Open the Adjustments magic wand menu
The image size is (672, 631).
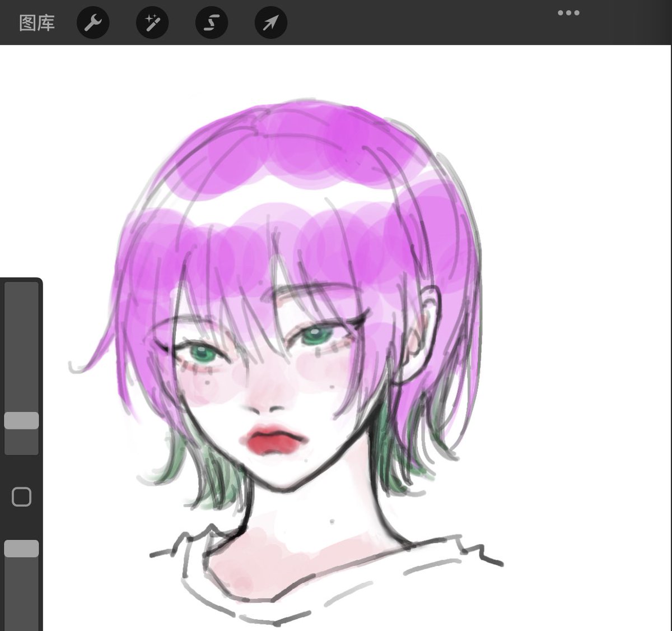152,22
